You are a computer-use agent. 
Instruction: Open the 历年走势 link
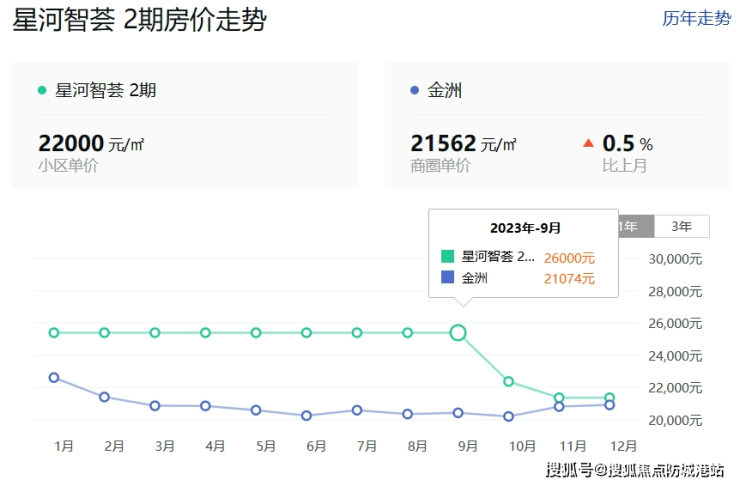[697, 18]
